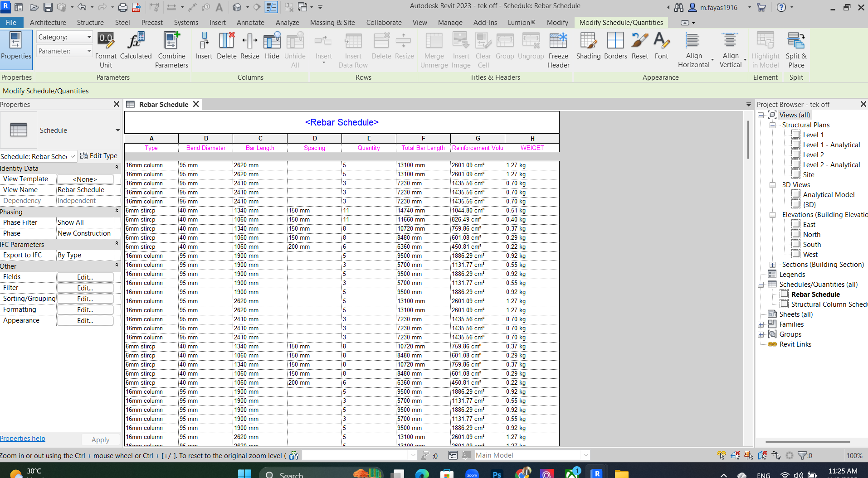Collapse the Identity Data section
The image size is (868, 478).
point(117,168)
